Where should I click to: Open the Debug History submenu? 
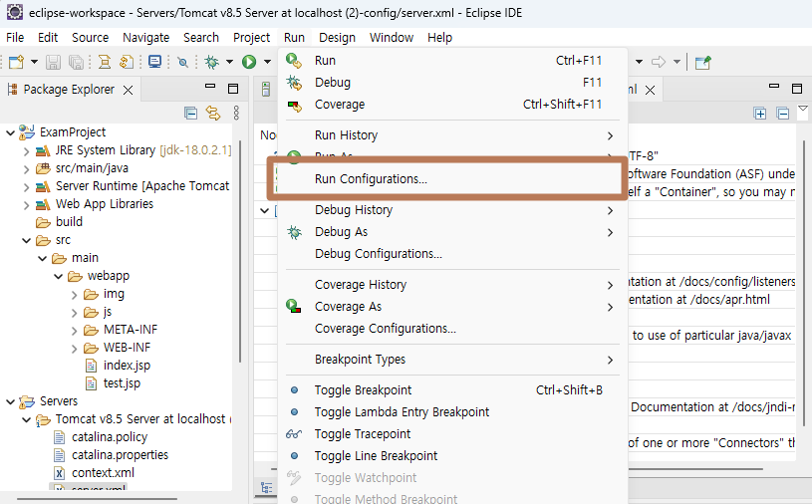452,210
